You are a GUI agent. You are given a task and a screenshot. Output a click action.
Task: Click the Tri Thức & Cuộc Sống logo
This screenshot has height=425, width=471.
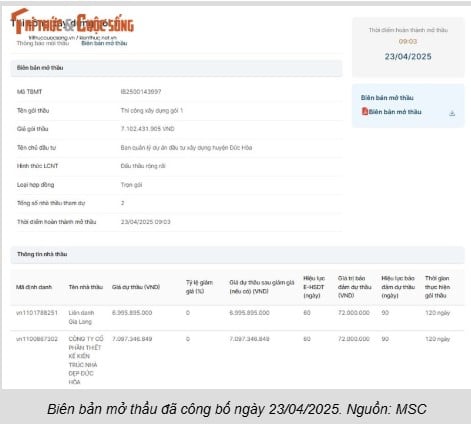72,22
